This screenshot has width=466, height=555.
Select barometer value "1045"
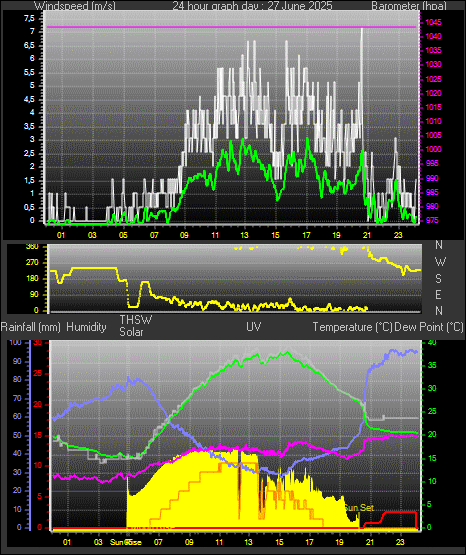[x=433, y=22]
